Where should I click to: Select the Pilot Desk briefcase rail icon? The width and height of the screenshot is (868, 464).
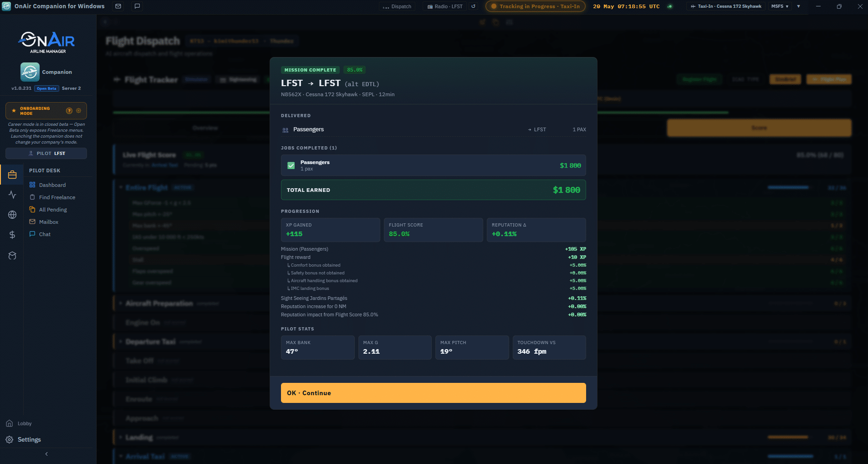[x=12, y=175]
